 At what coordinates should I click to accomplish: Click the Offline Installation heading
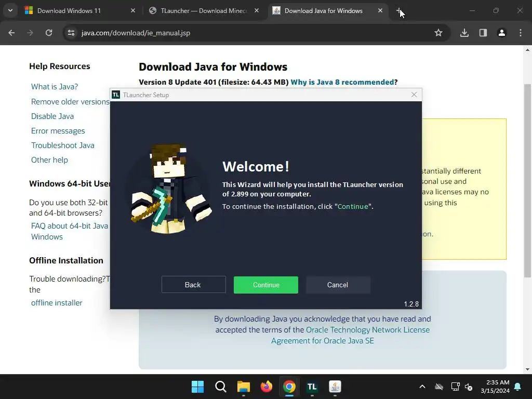[66, 261]
